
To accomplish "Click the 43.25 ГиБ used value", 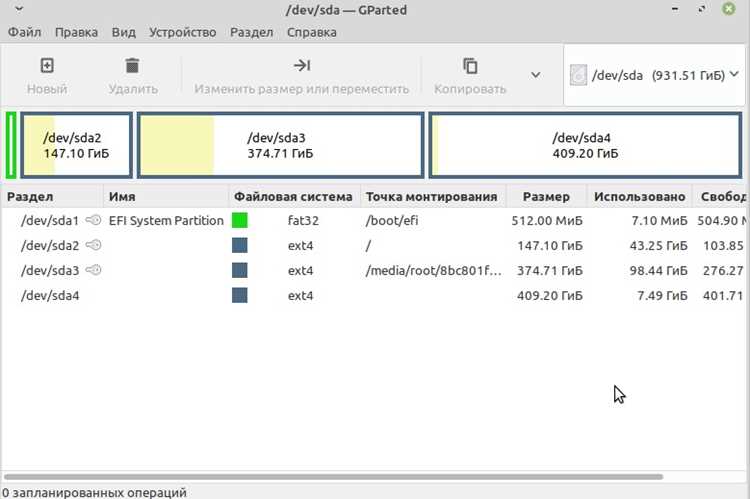I will [658, 245].
